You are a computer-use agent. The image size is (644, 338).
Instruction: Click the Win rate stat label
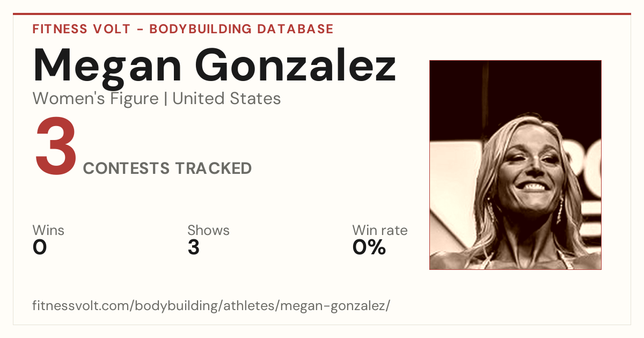tap(380, 231)
